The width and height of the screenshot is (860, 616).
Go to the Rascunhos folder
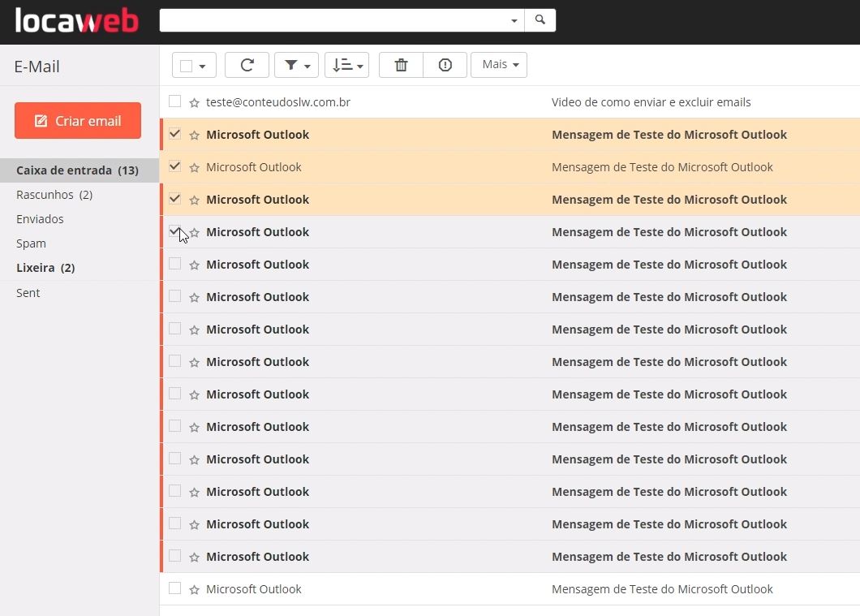pyautogui.click(x=54, y=195)
